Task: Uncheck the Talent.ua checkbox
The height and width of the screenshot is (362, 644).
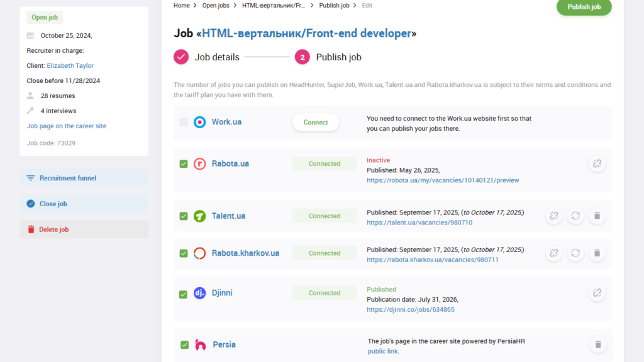Action: (184, 216)
